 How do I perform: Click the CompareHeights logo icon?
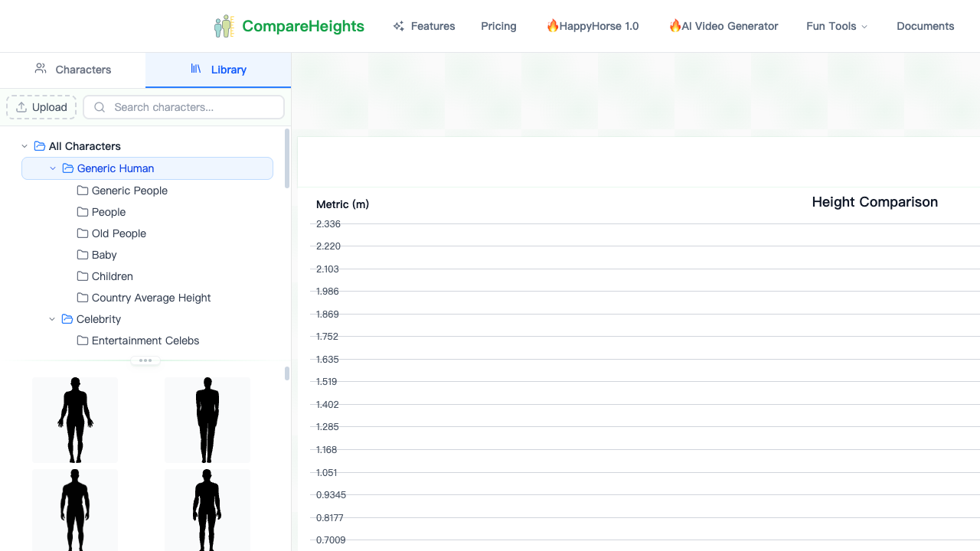pyautogui.click(x=224, y=26)
